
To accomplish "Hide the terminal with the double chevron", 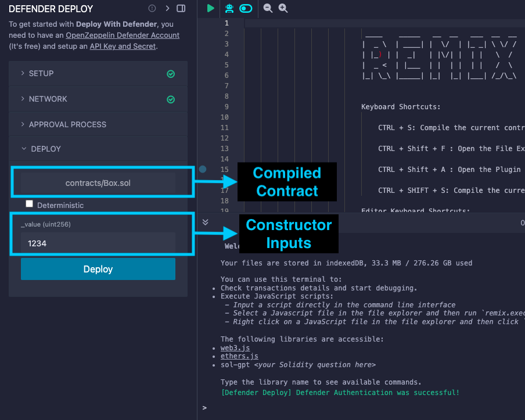I will tap(205, 222).
